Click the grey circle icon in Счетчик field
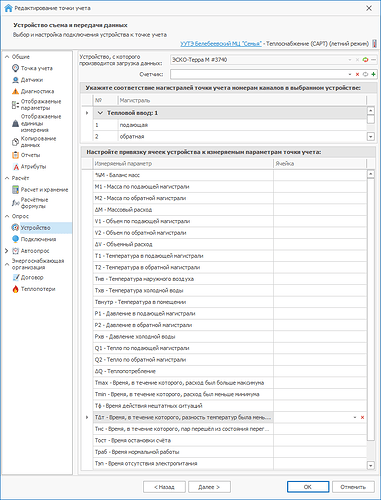This screenshot has width=381, height=500. pyautogui.click(x=365, y=74)
